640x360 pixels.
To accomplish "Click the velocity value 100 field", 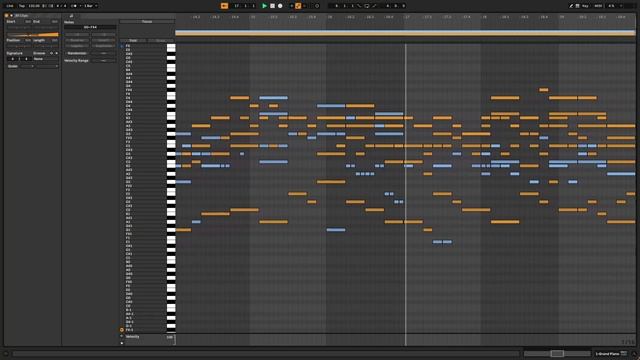I will click(169, 337).
